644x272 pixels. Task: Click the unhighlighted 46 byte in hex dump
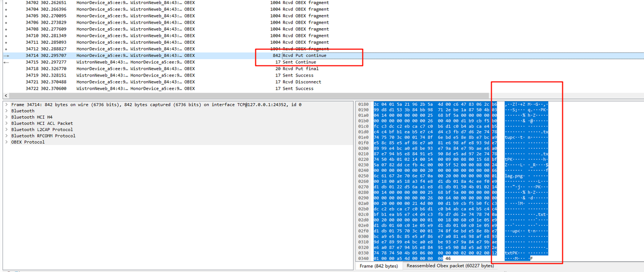click(448, 258)
